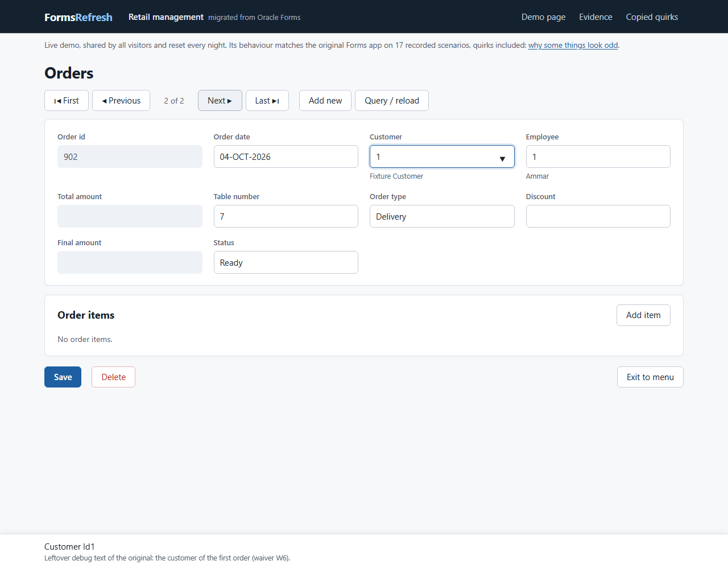Click the FormsRefresh logo

coord(78,17)
